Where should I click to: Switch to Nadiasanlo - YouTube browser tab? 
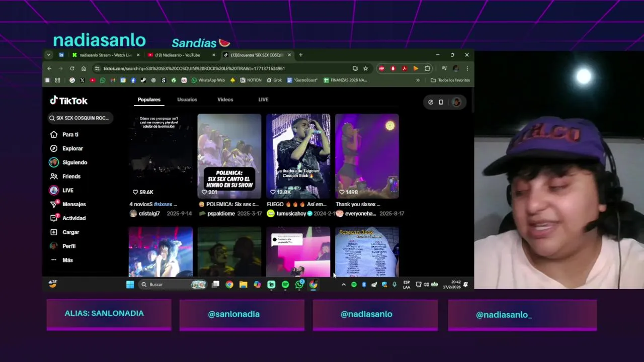(x=177, y=55)
